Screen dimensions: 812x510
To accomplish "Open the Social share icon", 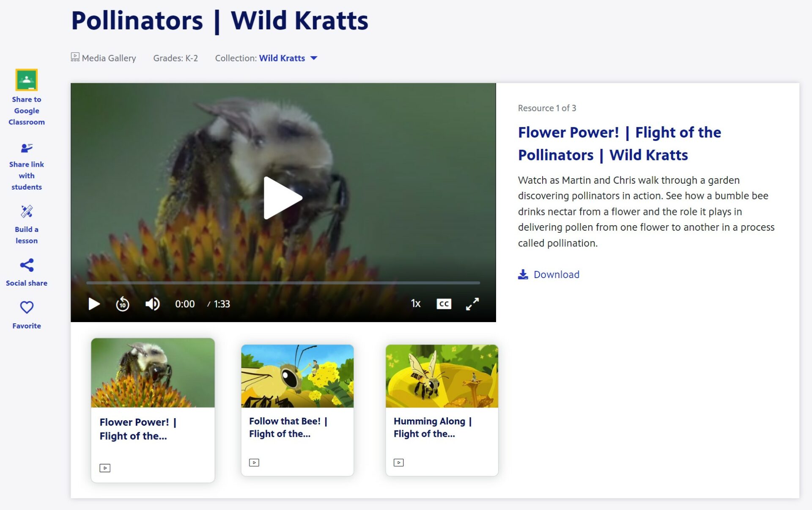I will [x=27, y=265].
